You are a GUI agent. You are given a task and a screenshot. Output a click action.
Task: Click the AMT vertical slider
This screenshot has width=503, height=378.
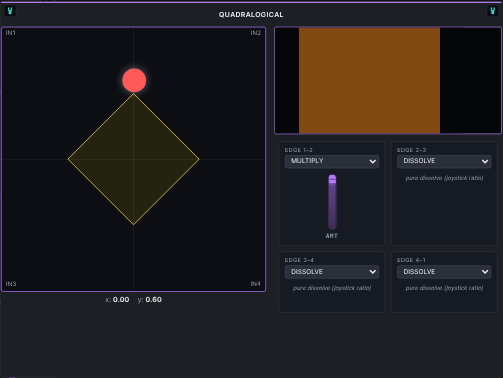(332, 202)
